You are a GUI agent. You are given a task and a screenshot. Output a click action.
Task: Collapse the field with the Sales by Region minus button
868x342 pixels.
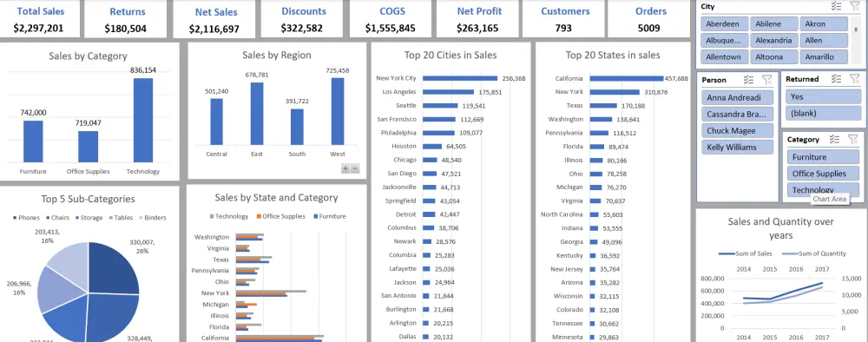point(355,168)
